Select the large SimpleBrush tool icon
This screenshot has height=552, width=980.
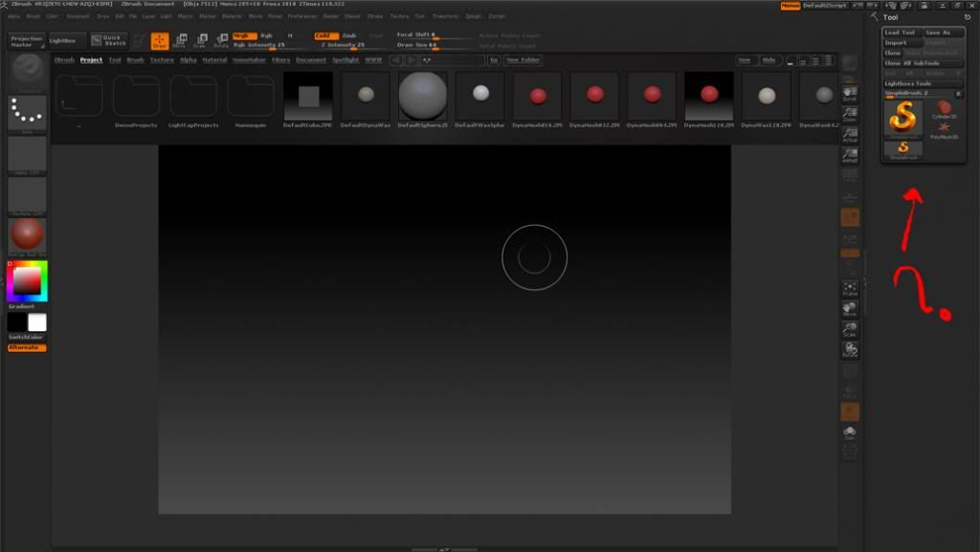pos(902,118)
